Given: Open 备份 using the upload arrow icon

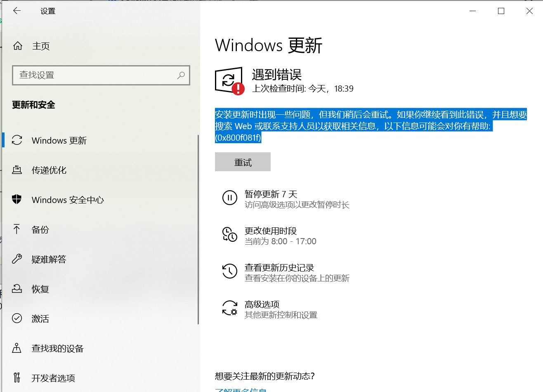Looking at the screenshot, I should point(17,229).
